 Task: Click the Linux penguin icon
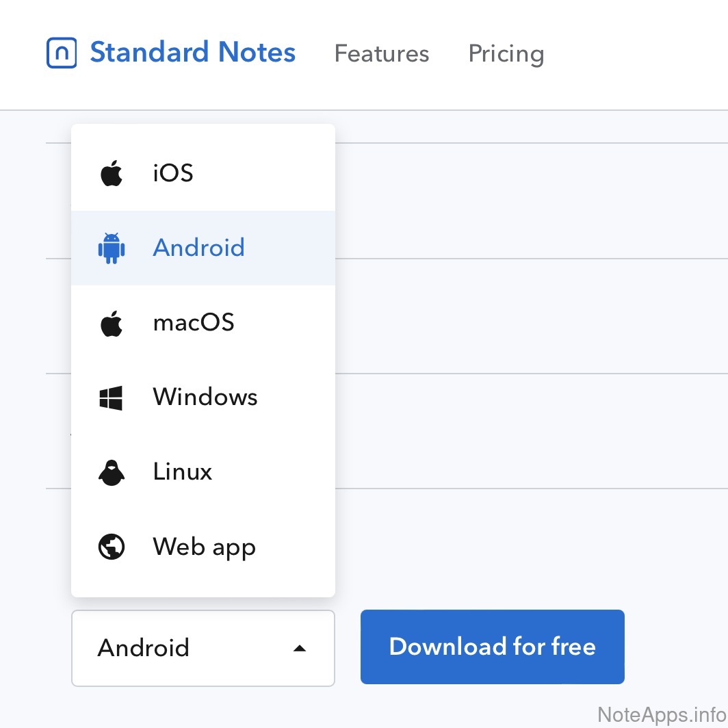(112, 472)
